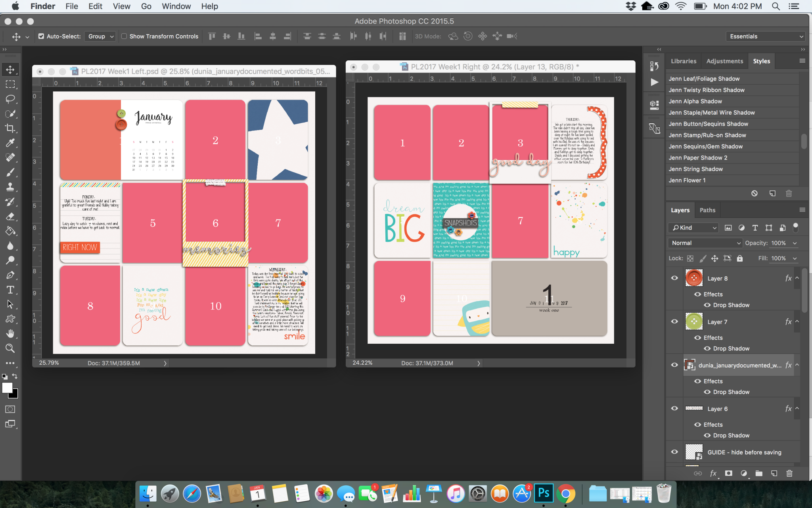Switch to the Paths tab
The height and width of the screenshot is (508, 812).
(707, 210)
